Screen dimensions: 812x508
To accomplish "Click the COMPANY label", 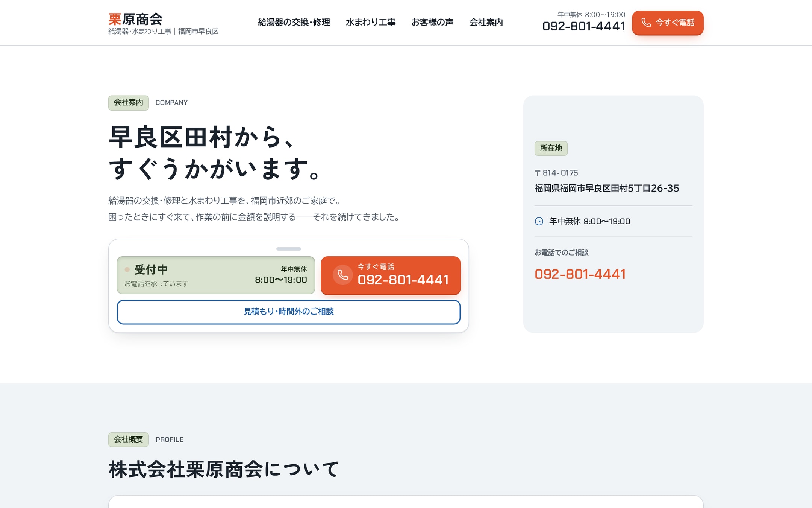I will coord(171,103).
